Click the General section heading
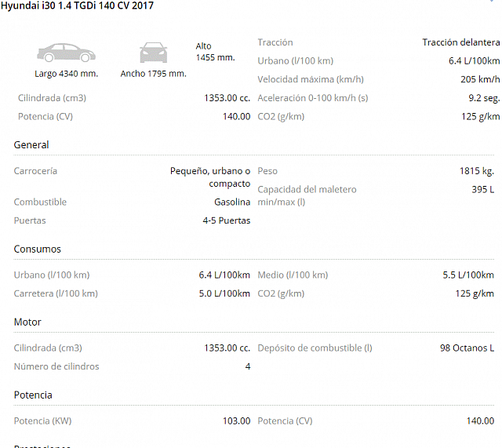Screen dimensions: 502x448 tap(31, 144)
